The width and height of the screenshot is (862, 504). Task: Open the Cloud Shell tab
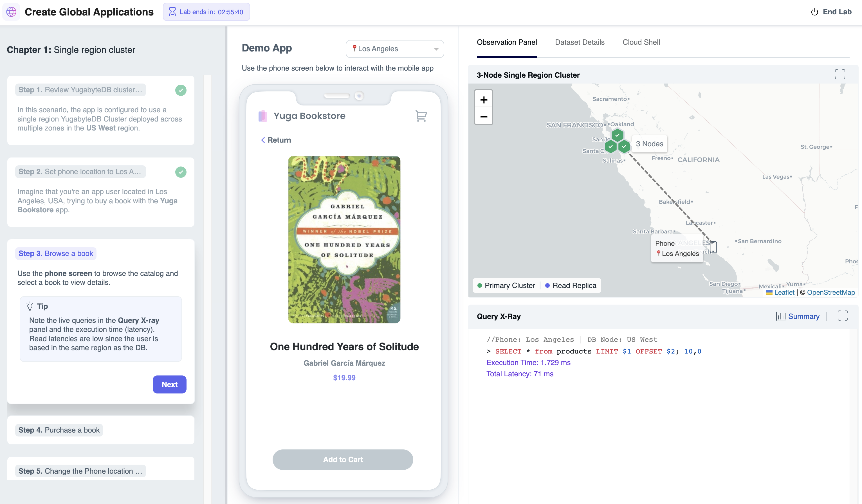[x=641, y=42]
